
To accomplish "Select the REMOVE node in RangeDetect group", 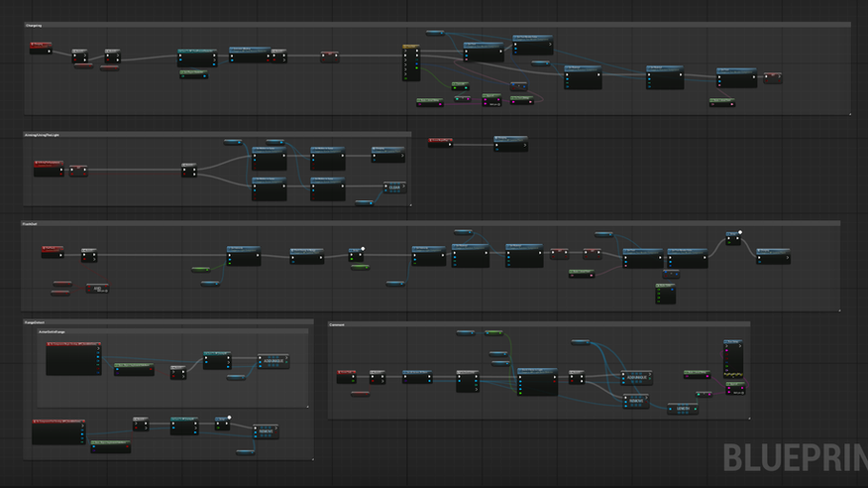I will click(266, 430).
